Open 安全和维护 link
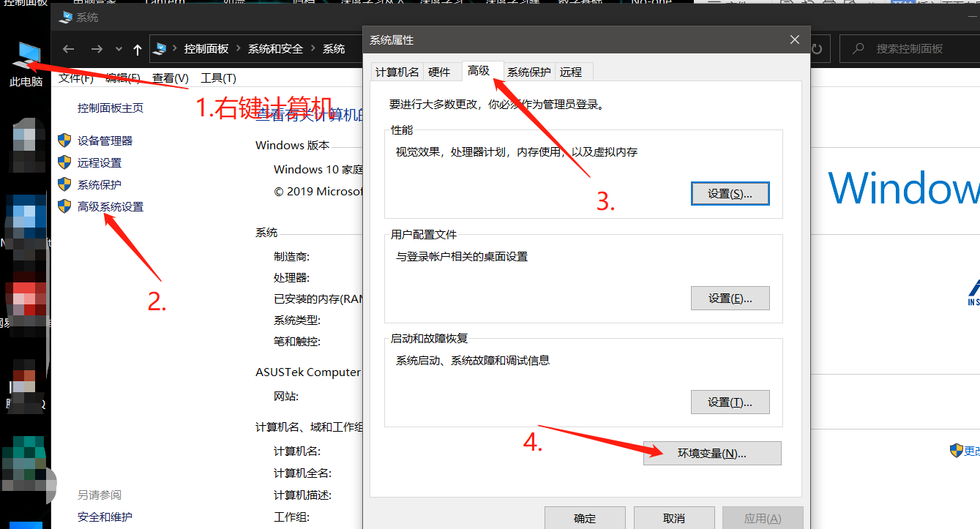 click(105, 517)
